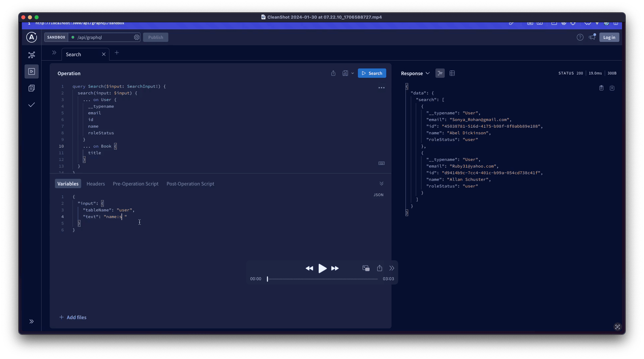This screenshot has height=359, width=644.
Task: Open the Checks checkmark sidebar icon
Action: (x=32, y=105)
